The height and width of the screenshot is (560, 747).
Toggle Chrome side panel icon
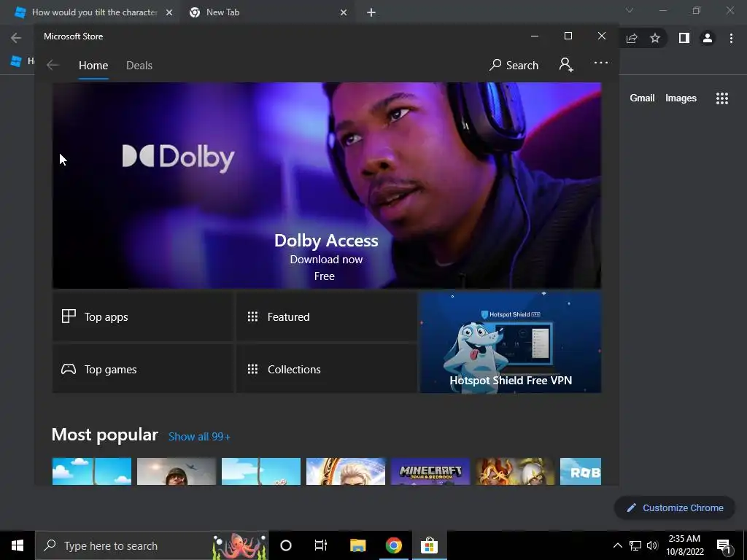click(x=684, y=38)
